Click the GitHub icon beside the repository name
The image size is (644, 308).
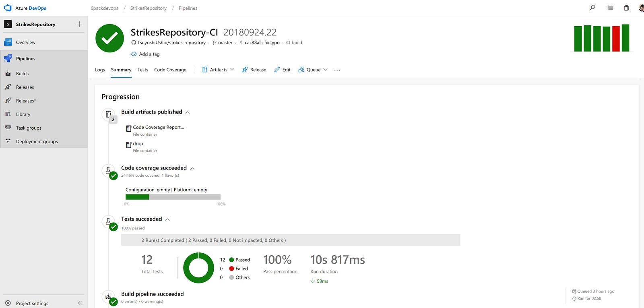click(x=134, y=42)
